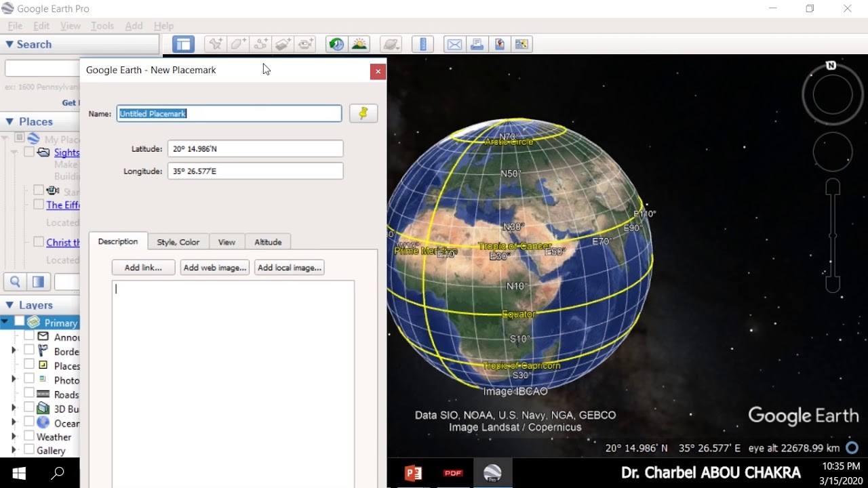The image size is (868, 488).
Task: Collapse the Layers panel triangle
Action: 9,305
